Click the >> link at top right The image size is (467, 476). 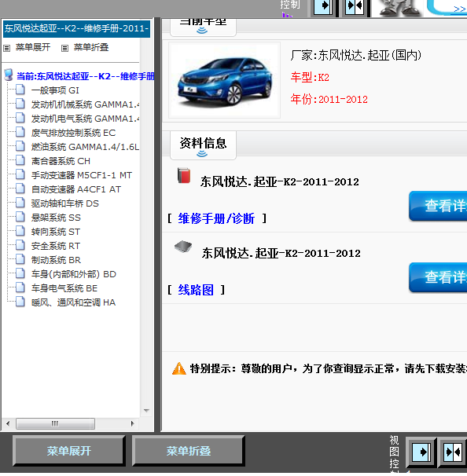(x=460, y=9)
